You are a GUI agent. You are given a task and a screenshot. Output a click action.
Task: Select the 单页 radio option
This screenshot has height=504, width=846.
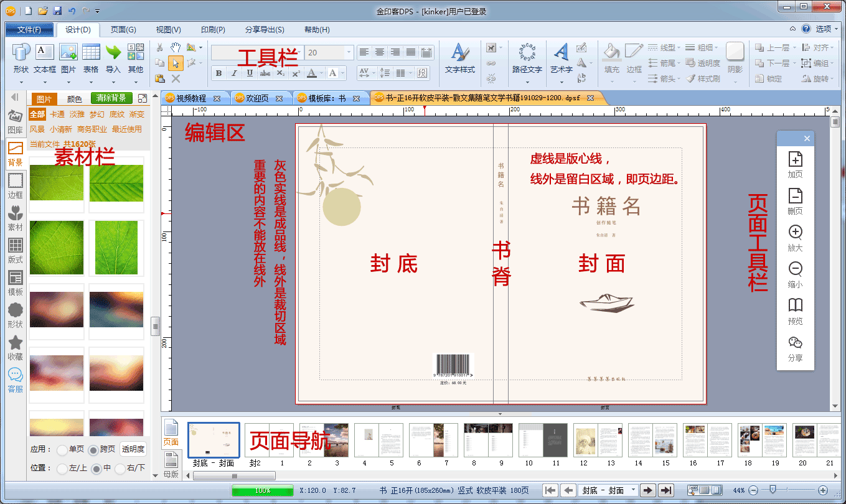click(62, 450)
